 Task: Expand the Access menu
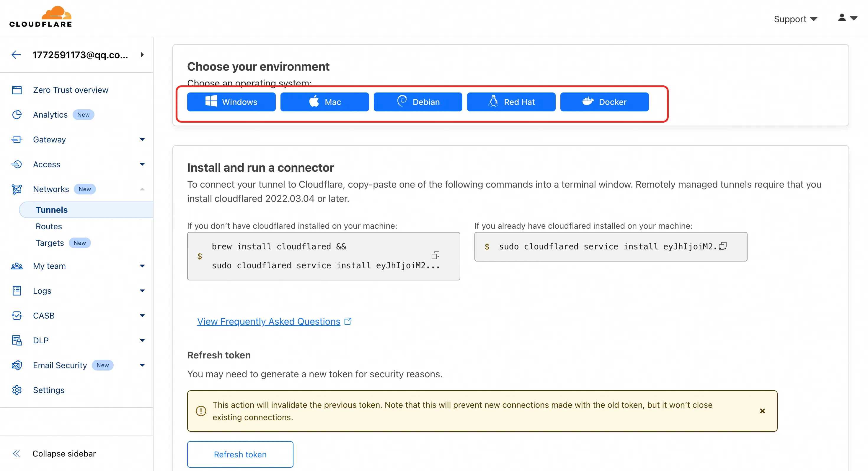coord(142,164)
